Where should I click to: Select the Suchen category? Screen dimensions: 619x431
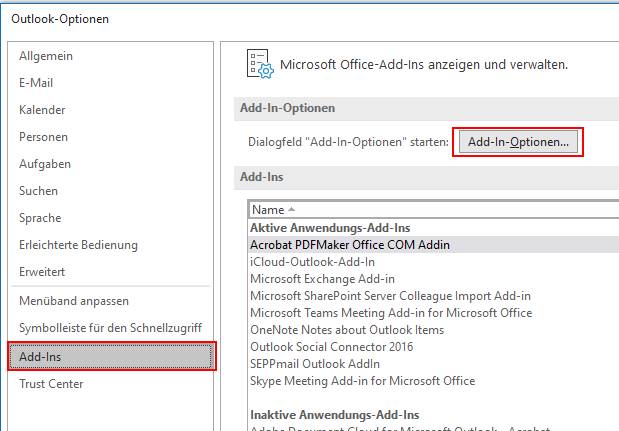point(38,191)
